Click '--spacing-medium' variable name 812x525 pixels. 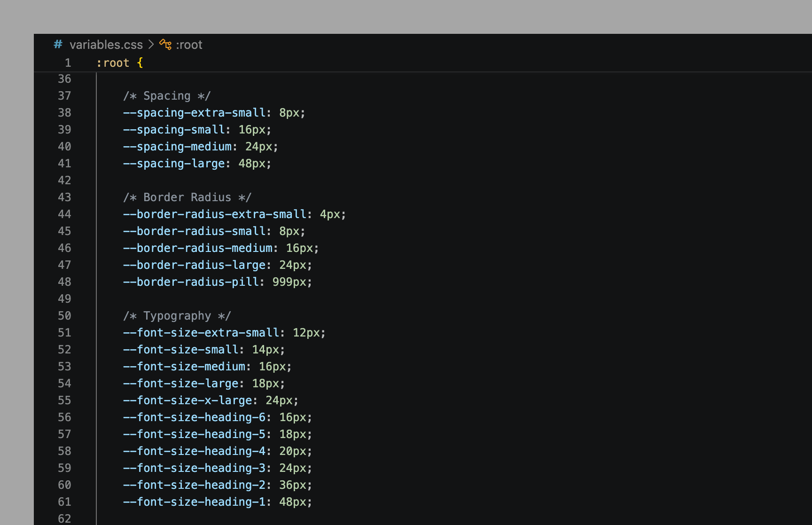(177, 147)
